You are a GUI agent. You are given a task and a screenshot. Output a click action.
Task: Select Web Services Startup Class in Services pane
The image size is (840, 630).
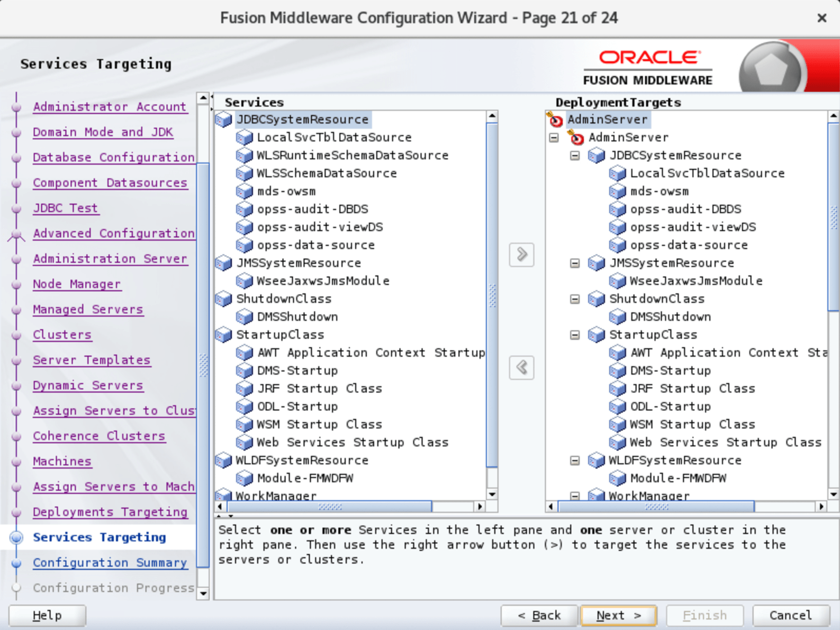click(x=353, y=443)
